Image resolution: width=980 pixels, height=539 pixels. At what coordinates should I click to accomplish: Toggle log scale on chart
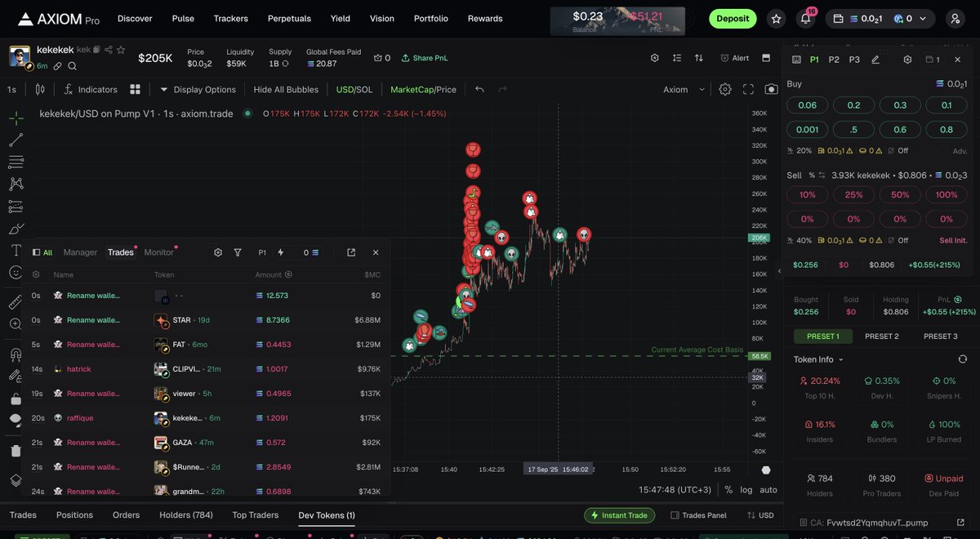pos(746,490)
